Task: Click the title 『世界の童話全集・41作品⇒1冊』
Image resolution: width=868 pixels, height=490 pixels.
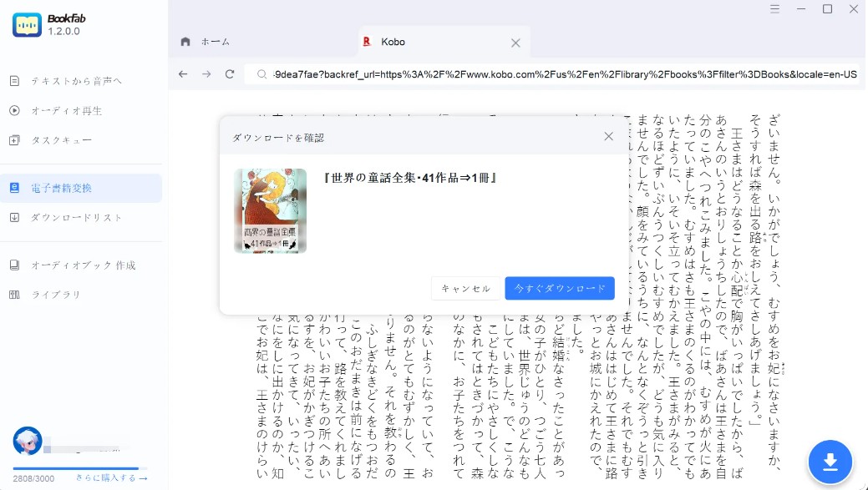Action: [x=409, y=178]
